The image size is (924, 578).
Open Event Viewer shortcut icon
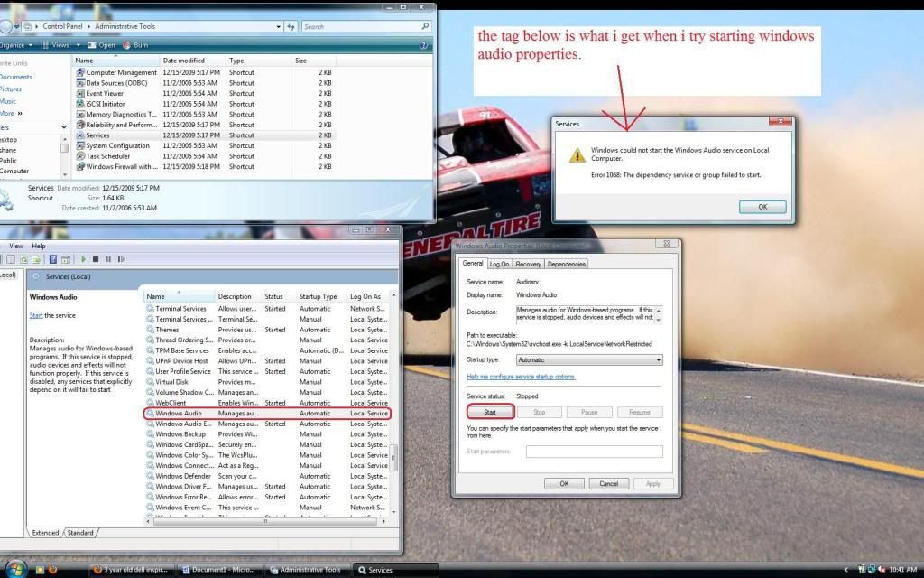click(80, 93)
